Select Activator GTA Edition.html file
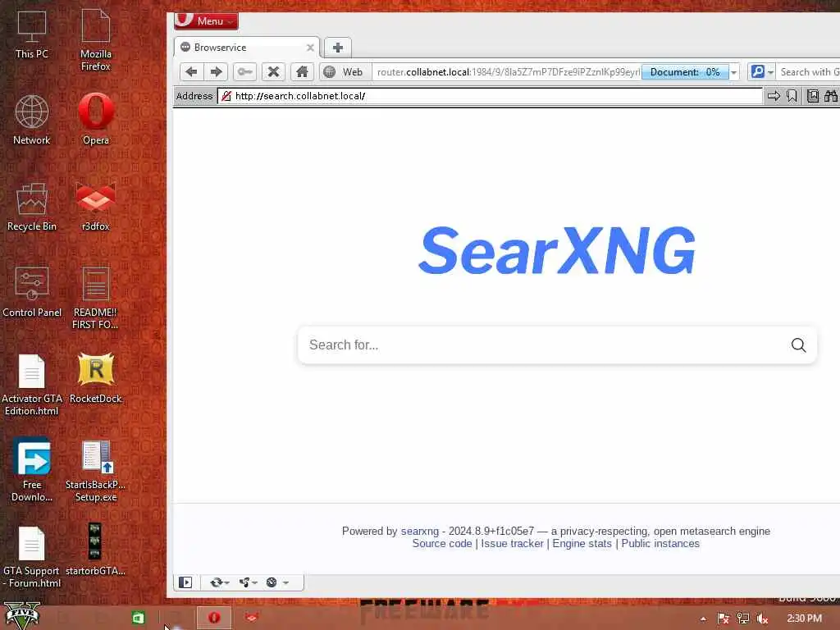 pyautogui.click(x=32, y=385)
